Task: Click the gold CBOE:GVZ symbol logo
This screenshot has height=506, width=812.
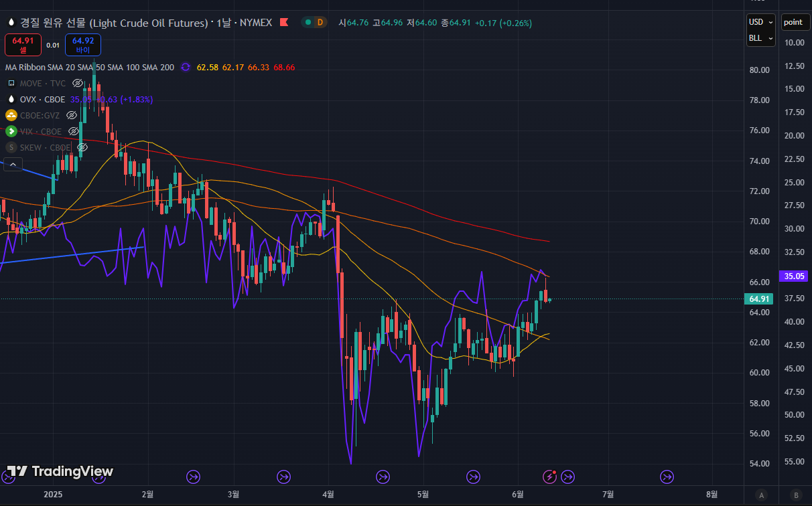Action: [x=11, y=115]
